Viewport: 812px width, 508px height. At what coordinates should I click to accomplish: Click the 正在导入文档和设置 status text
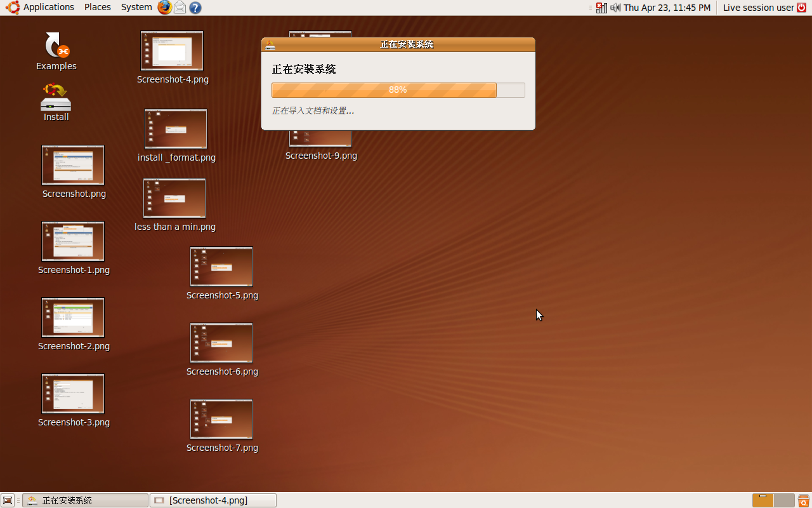click(x=313, y=110)
